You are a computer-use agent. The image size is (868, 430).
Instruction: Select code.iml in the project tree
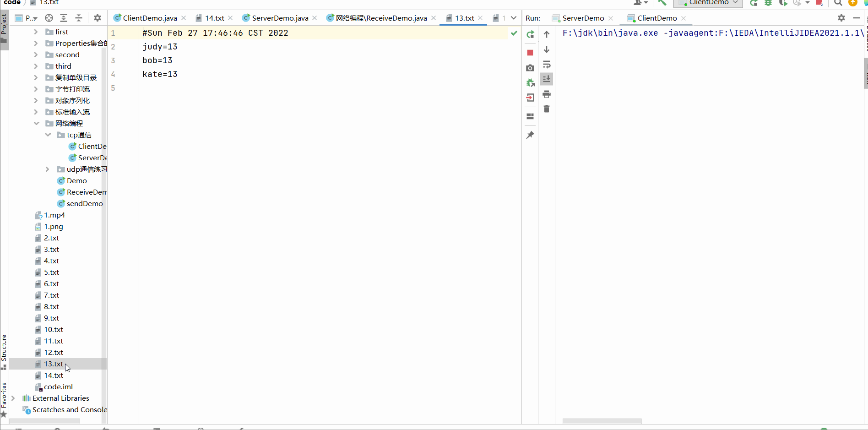click(58, 386)
